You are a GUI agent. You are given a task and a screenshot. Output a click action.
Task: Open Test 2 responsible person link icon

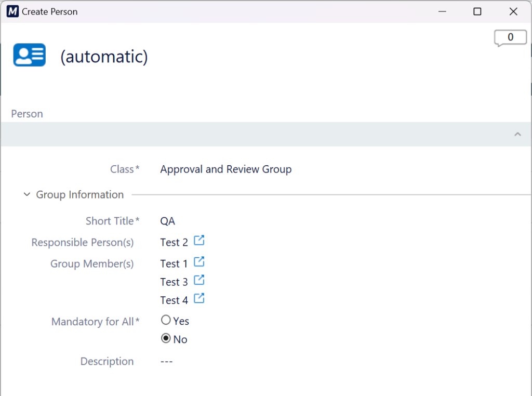199,241
